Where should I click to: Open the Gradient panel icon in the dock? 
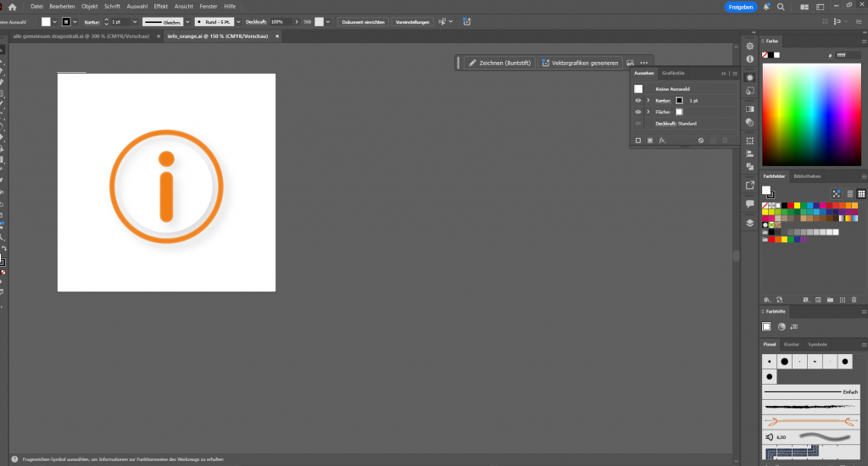750,109
